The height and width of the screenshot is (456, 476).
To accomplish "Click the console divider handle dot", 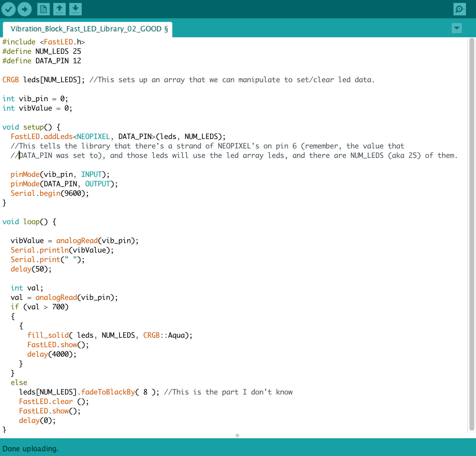I will pyautogui.click(x=237, y=435).
